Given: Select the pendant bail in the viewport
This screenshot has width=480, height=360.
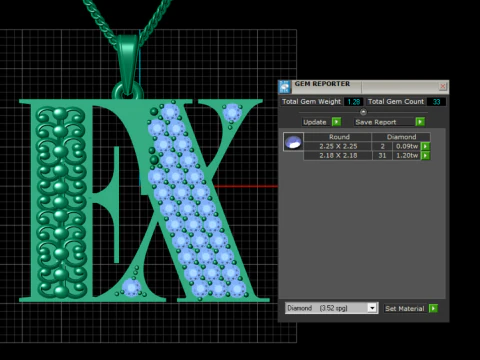Looking at the screenshot, I should pyautogui.click(x=128, y=65).
